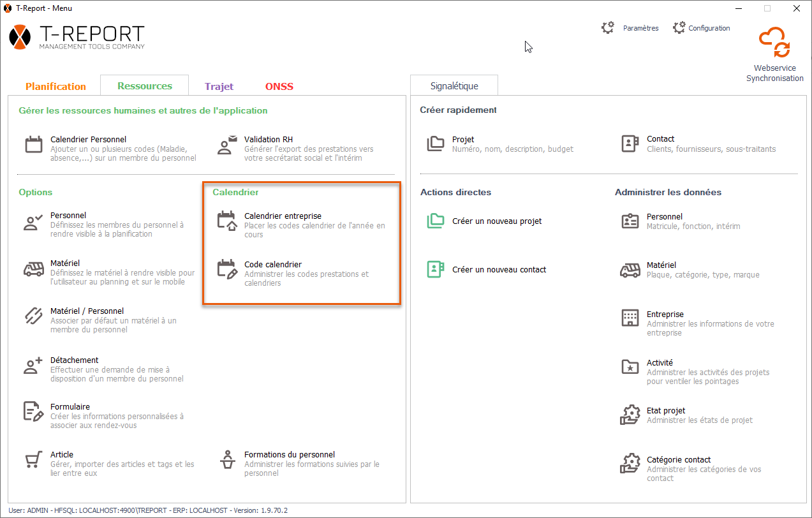The height and width of the screenshot is (518, 812).
Task: Select the Détachement person-plus icon
Action: point(34,365)
